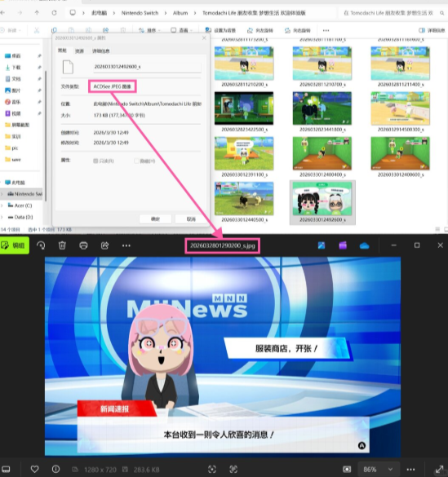Screen dimensions: 448x477
Task: Favorite the photo with the heart icon
Action: (x=35, y=469)
